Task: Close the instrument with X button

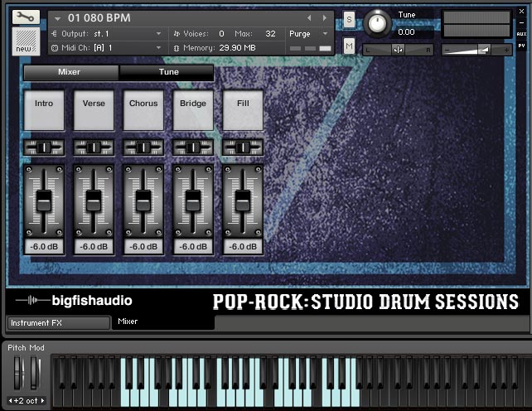Action: click(x=521, y=12)
